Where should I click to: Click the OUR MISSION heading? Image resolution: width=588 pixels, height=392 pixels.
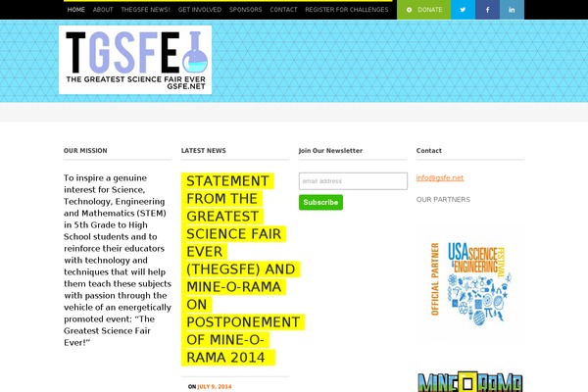pyautogui.click(x=85, y=151)
